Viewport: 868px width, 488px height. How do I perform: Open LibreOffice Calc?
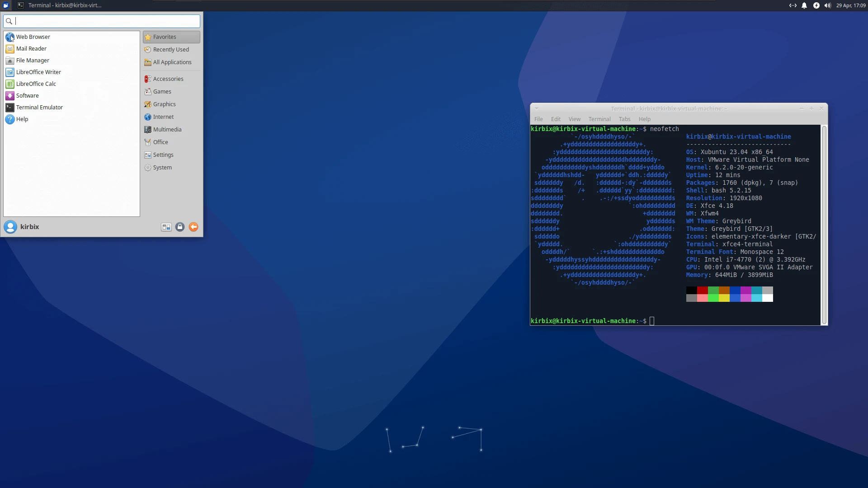click(36, 84)
